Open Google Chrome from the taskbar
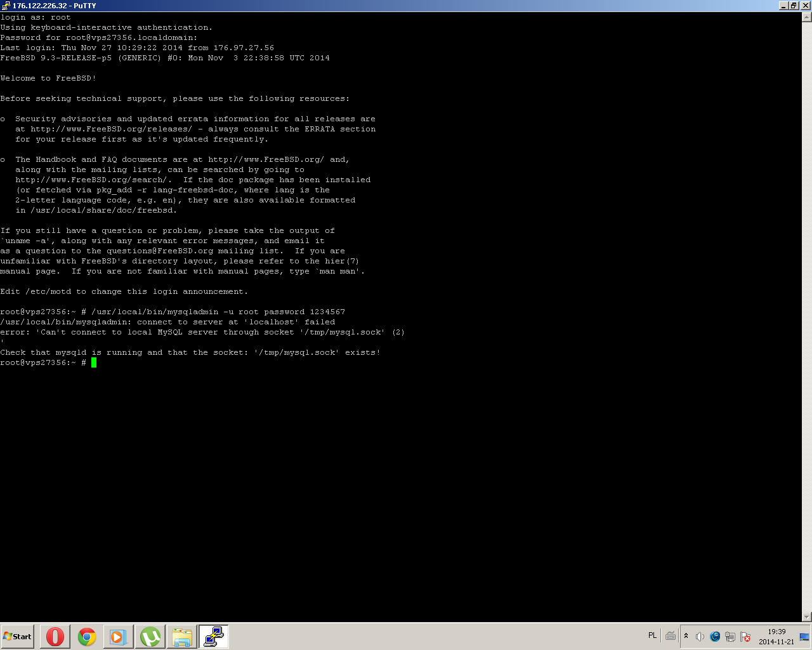812x650 pixels. click(x=87, y=636)
